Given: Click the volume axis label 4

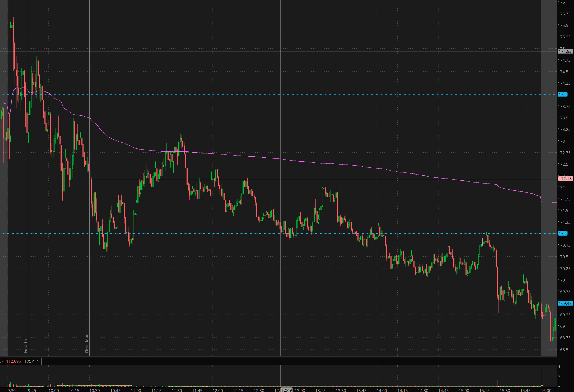Looking at the screenshot, I should point(559,366).
